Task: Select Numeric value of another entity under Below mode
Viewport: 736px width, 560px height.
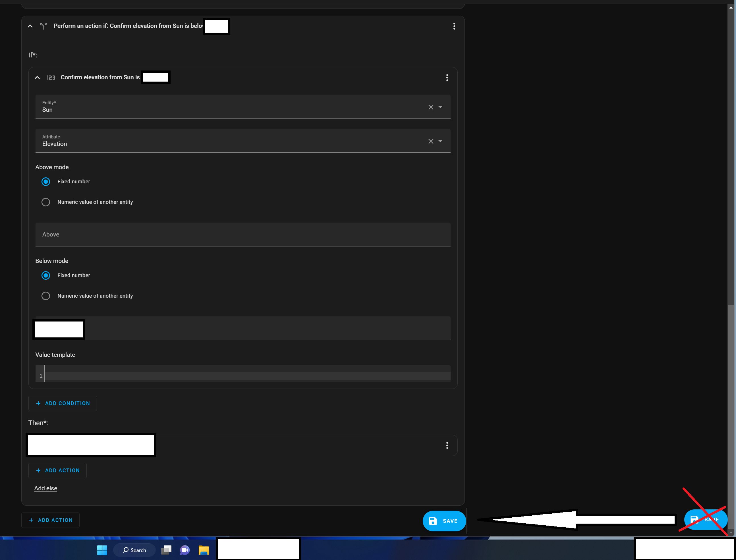Action: click(46, 296)
